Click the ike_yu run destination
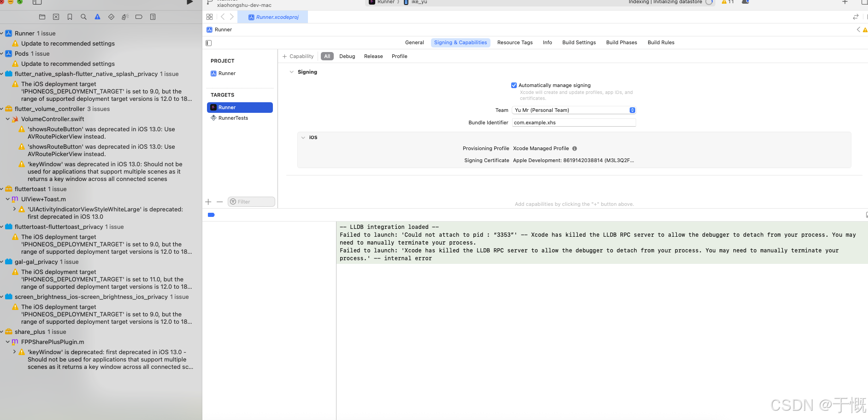The width and height of the screenshot is (868, 420). (x=416, y=2)
